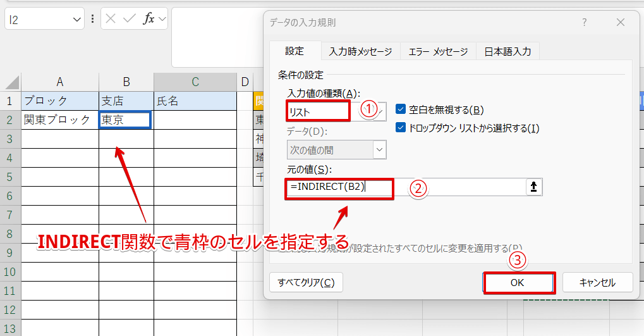Viewport: 644px width, 336px height.
Task: Toggle ドロップダウン リストから選択する checkbox
Action: point(401,128)
